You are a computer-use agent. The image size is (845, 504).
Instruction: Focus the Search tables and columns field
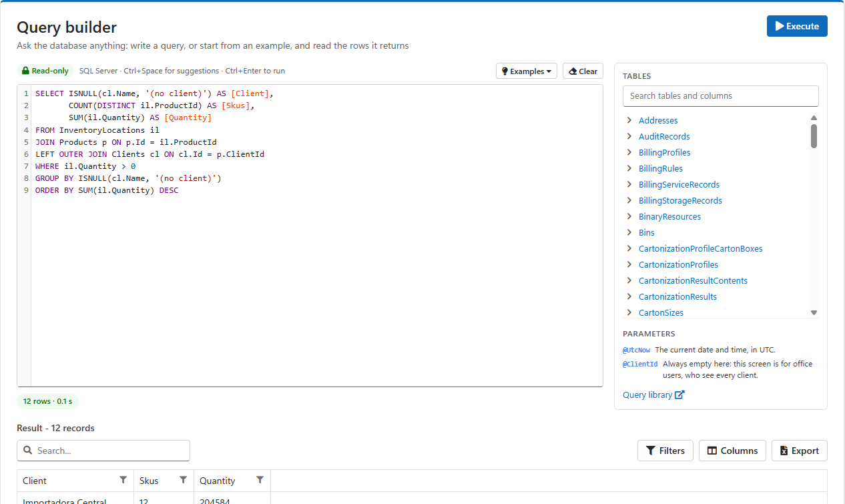720,95
